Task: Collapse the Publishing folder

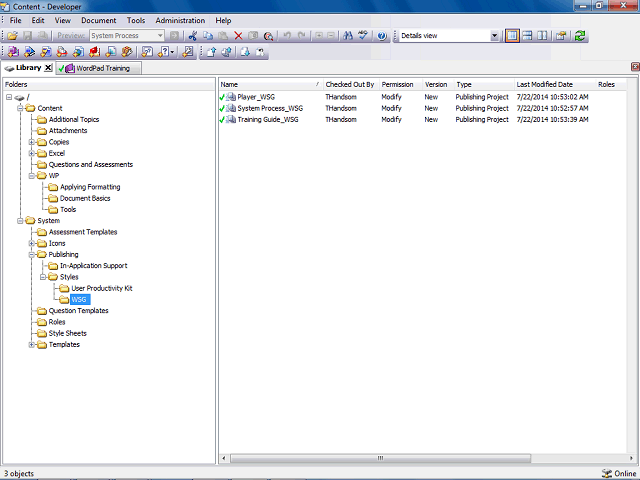Action: [x=31, y=255]
